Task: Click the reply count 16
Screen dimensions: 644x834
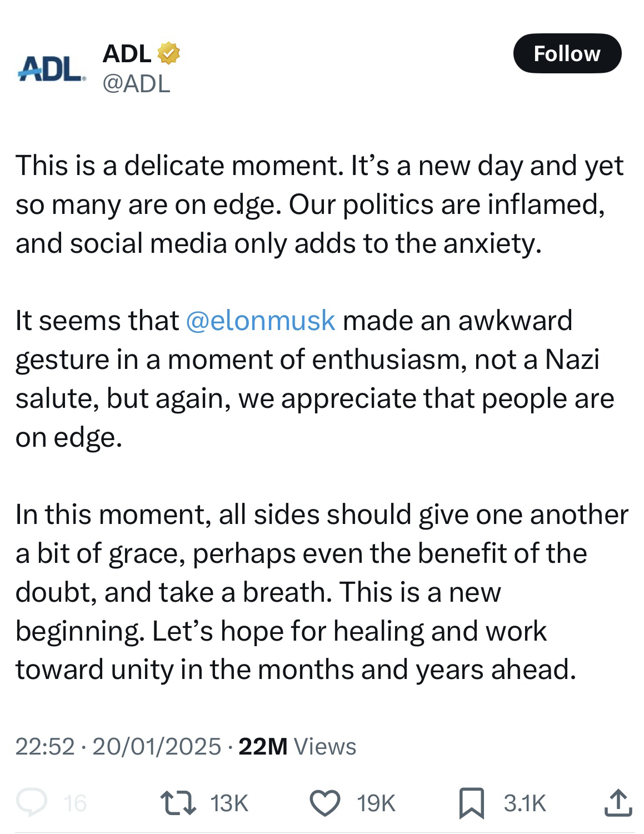Action: [75, 803]
